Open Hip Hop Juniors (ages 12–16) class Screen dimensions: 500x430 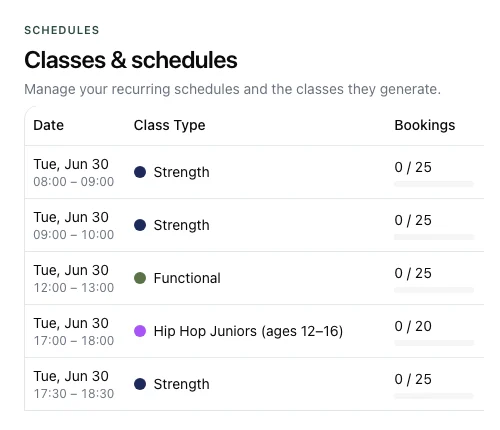tap(254, 331)
